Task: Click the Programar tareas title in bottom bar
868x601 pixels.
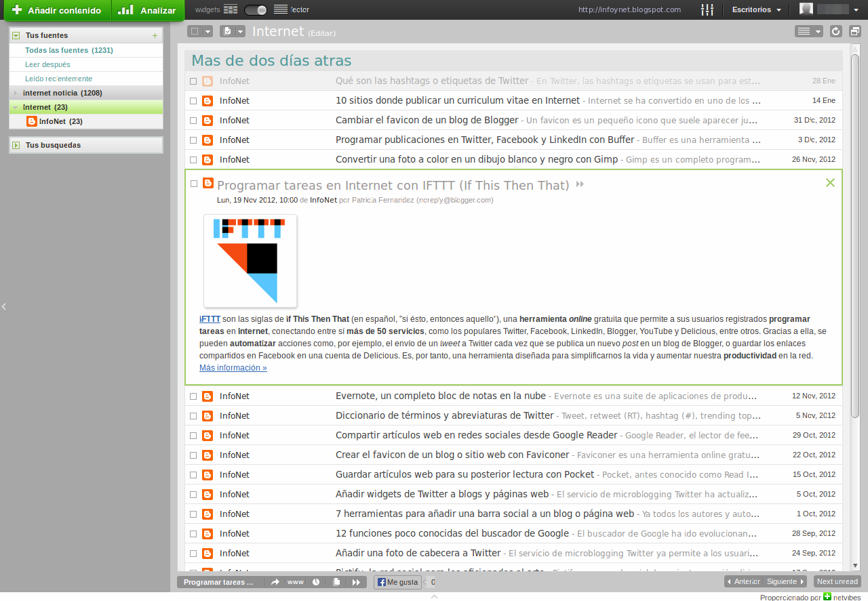Action: click(218, 582)
